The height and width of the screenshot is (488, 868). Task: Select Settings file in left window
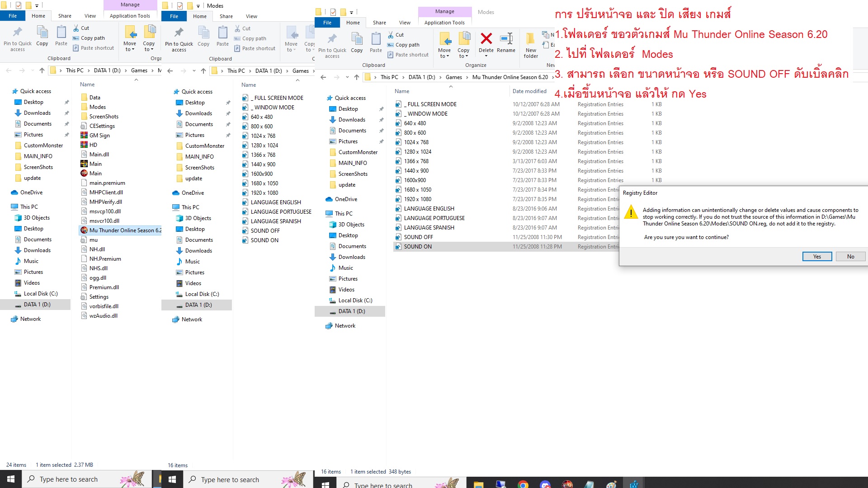[99, 297]
